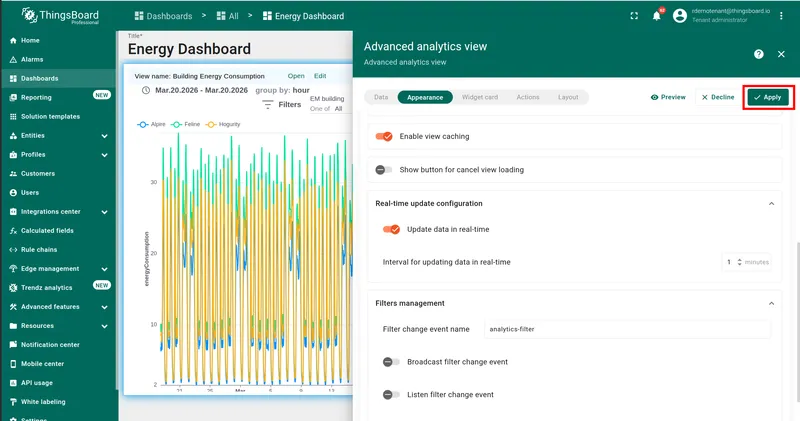The height and width of the screenshot is (421, 800).
Task: Enable Broadcast filter change event toggle
Action: pyautogui.click(x=391, y=362)
